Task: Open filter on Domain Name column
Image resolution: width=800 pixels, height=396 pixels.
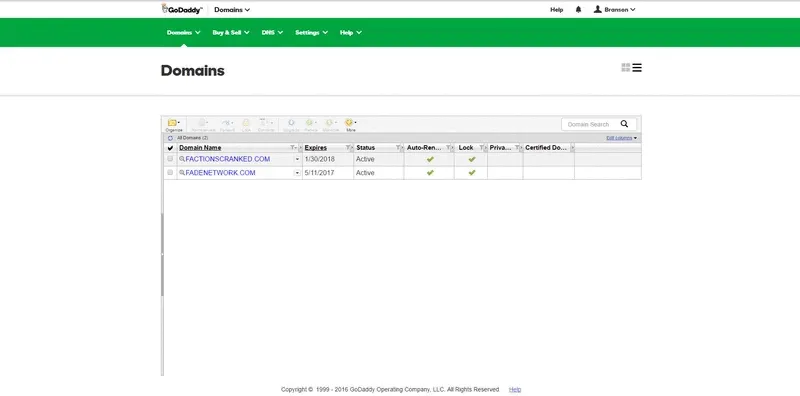Action: 293,147
